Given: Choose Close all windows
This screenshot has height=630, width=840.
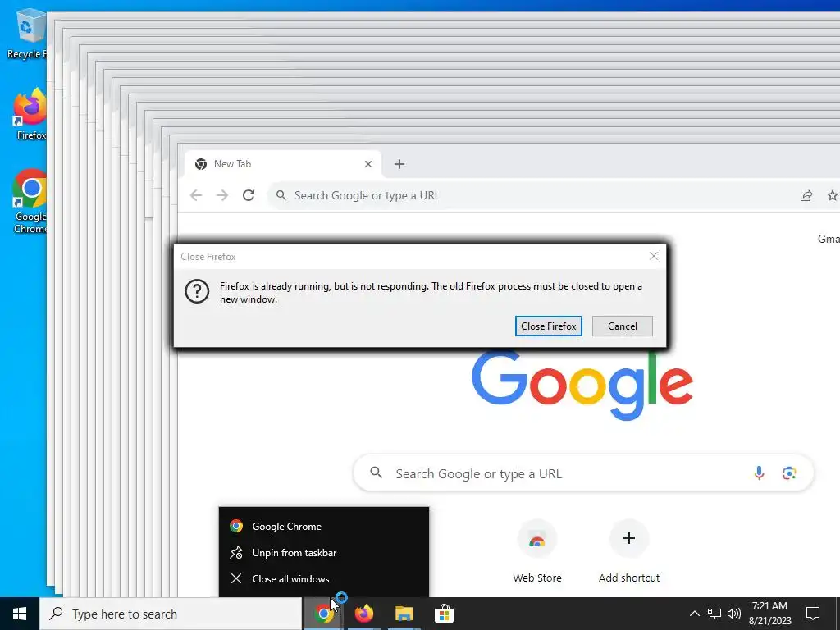Looking at the screenshot, I should pos(323,579).
